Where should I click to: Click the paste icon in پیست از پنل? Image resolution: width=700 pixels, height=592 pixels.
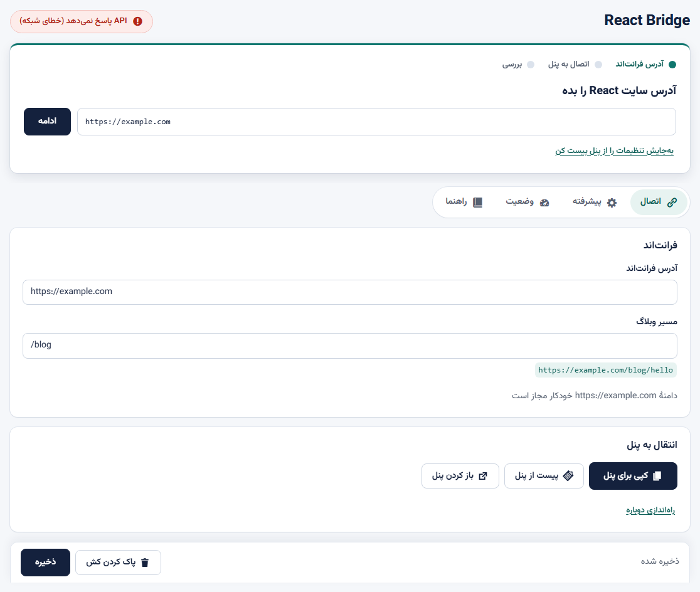tap(568, 475)
